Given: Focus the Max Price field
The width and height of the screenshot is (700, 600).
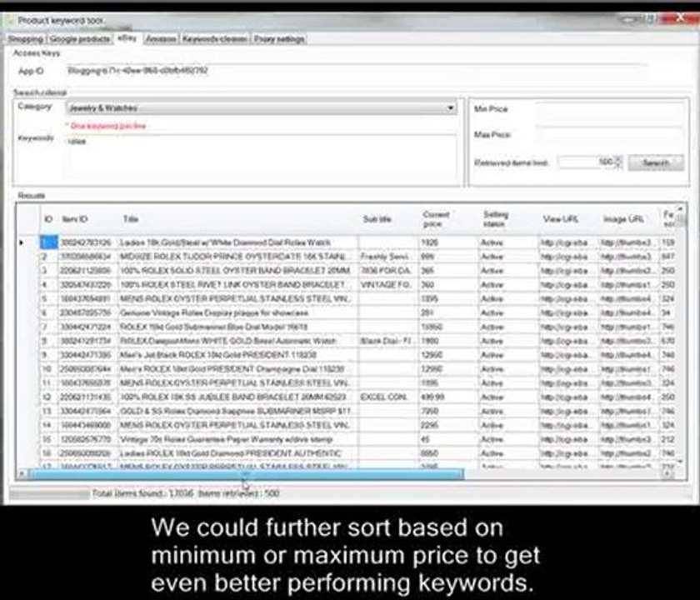Looking at the screenshot, I should click(609, 134).
